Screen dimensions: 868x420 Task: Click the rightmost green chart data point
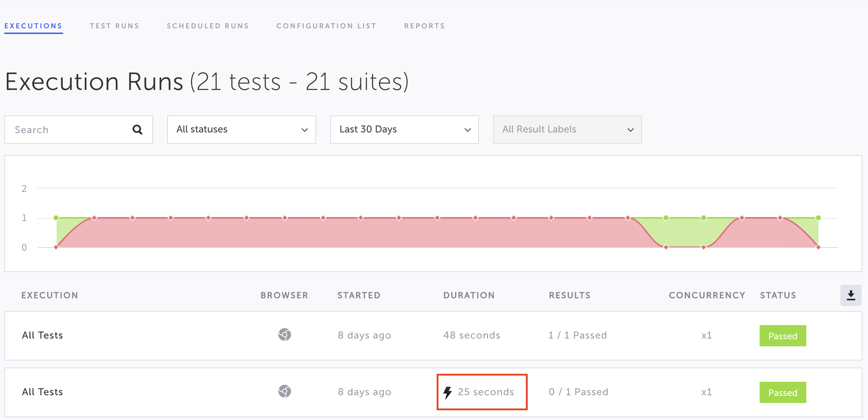click(x=818, y=218)
